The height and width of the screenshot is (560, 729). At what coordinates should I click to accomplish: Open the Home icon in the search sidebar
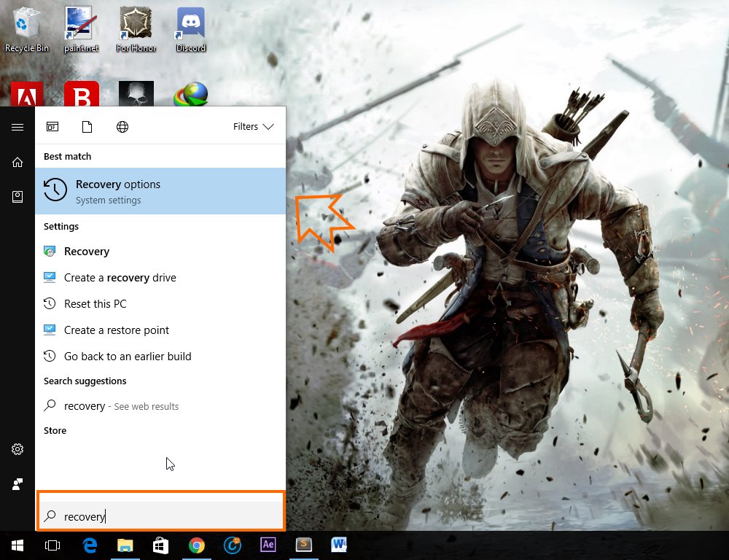click(x=17, y=162)
